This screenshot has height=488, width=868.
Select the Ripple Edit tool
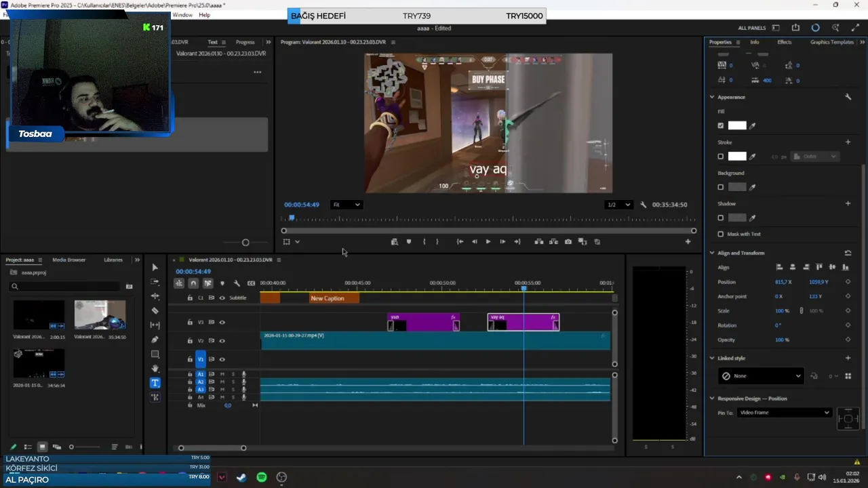tap(155, 296)
